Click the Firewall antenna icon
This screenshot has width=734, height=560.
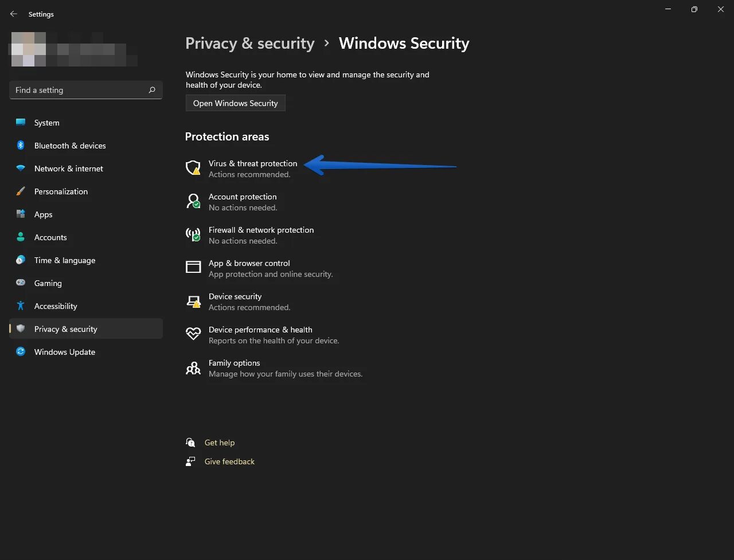click(x=193, y=234)
